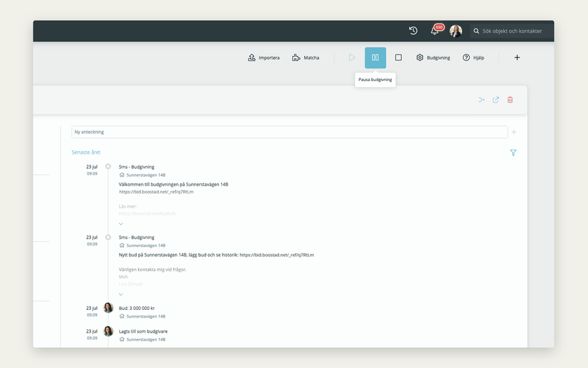Click the 'Ny anteckning' note field
Viewport: 588px width, 368px height.
(x=289, y=132)
